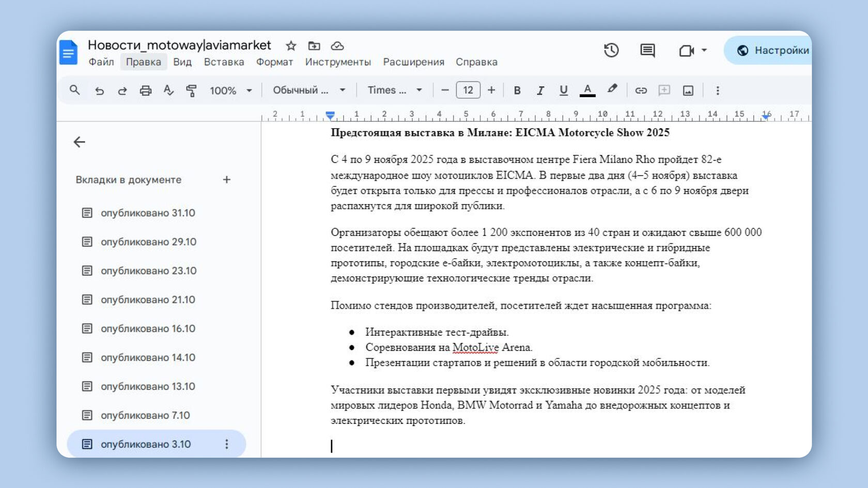Open the Times font dropdown
Screen dimensions: 868x488
395,90
